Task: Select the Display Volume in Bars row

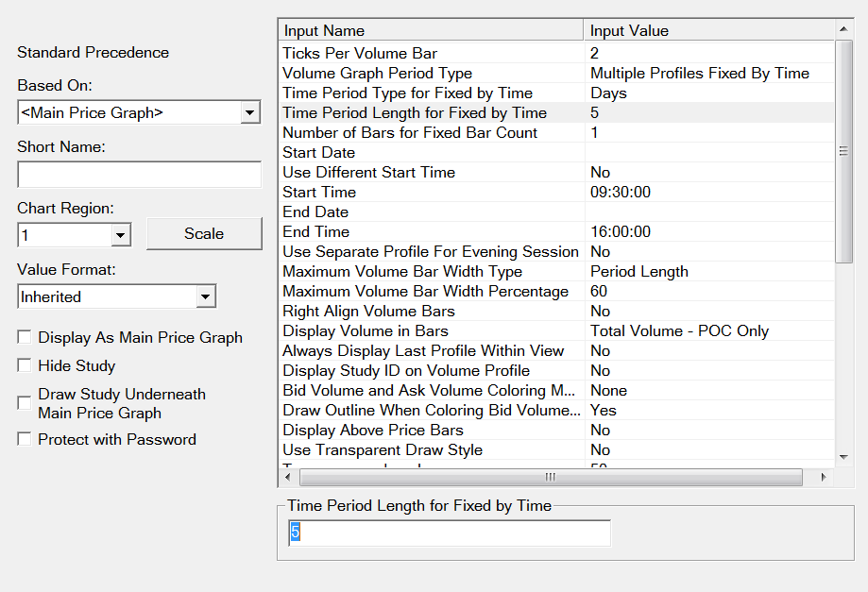Action: 431,331
